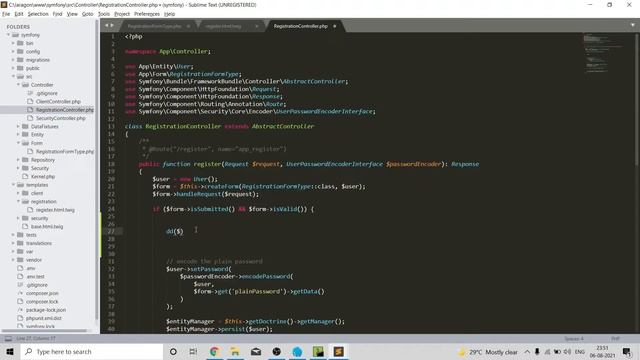
Task: Open the File menu
Action: coord(6,14)
